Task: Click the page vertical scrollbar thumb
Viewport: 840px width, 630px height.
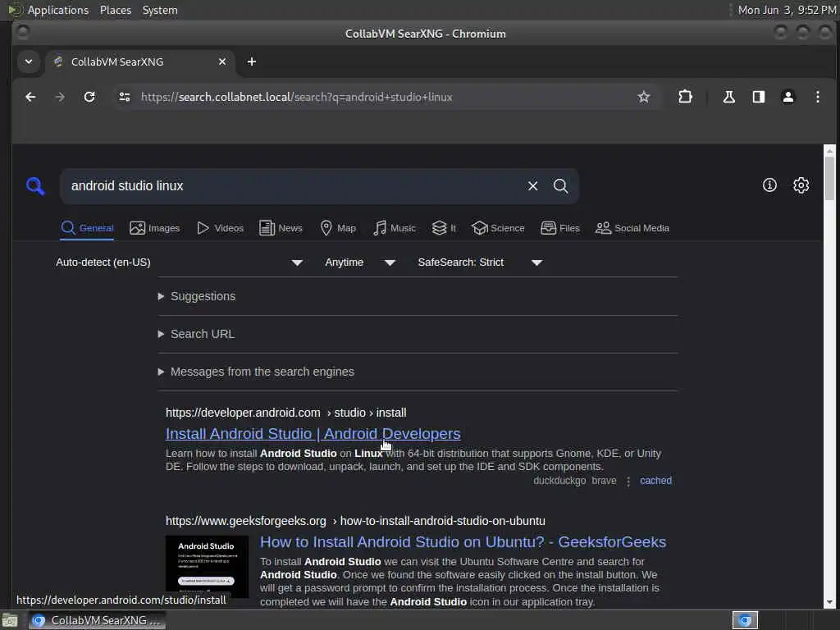Action: 829,178
